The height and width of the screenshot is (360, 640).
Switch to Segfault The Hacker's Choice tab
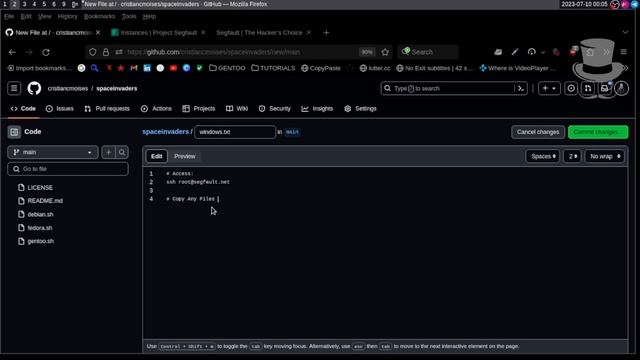[x=263, y=33]
